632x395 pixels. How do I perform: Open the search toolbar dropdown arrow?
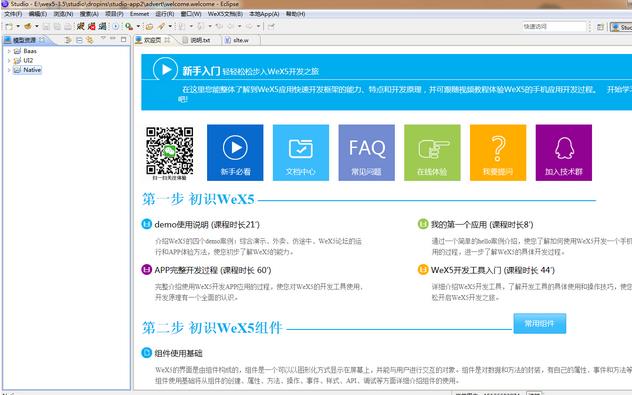[x=138, y=26]
